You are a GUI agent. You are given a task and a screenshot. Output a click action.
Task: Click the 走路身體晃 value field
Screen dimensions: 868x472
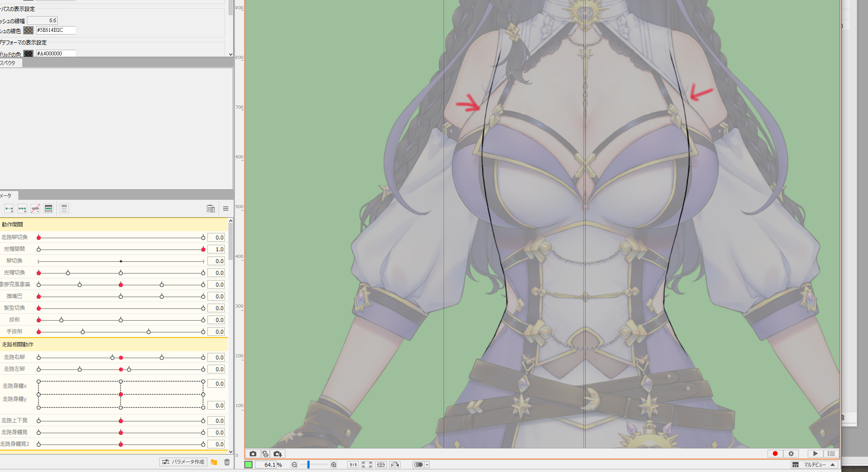tap(216, 433)
